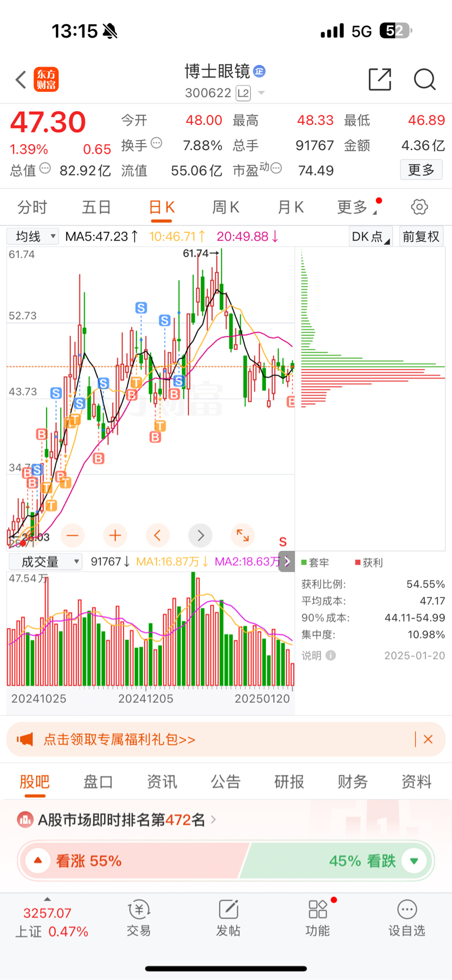Tap the 平均成本 value 47.17
The width and height of the screenshot is (452, 980).
pos(433,601)
